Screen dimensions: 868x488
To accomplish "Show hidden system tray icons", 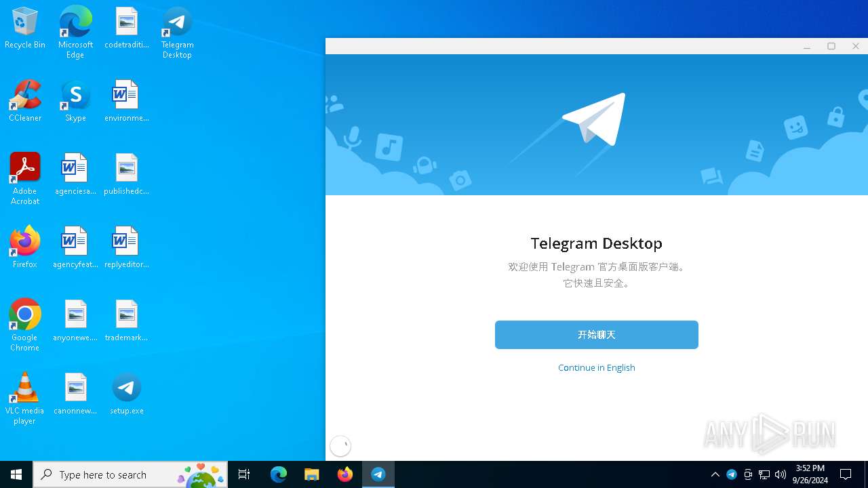I will click(715, 474).
